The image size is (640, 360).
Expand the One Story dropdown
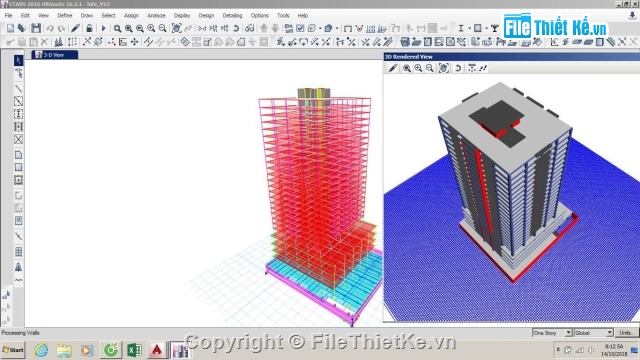pyautogui.click(x=568, y=333)
